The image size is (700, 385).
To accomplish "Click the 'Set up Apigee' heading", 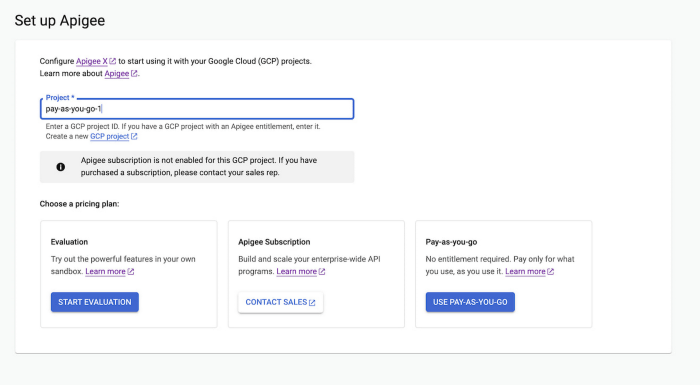I will click(x=60, y=21).
